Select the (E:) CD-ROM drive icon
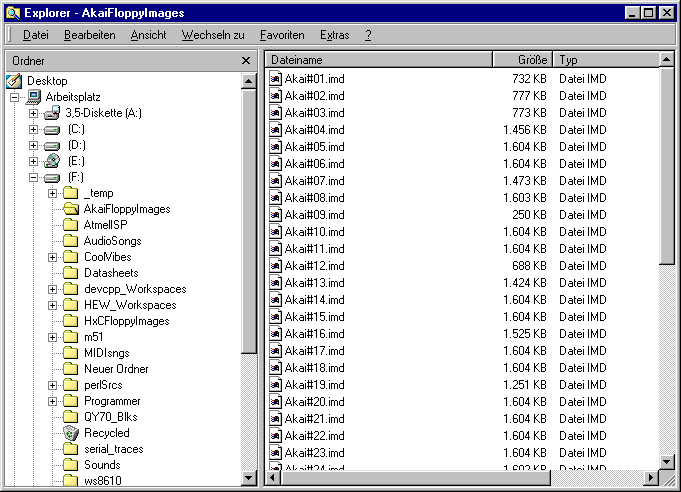 click(52, 161)
